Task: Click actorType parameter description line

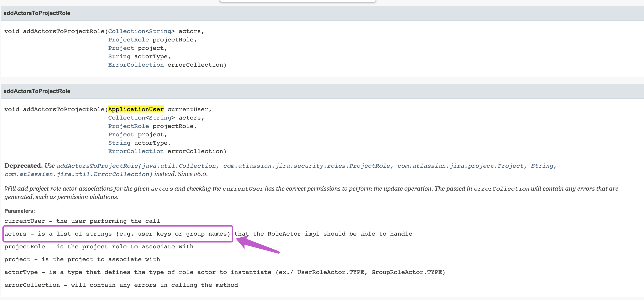Action: tap(224, 272)
